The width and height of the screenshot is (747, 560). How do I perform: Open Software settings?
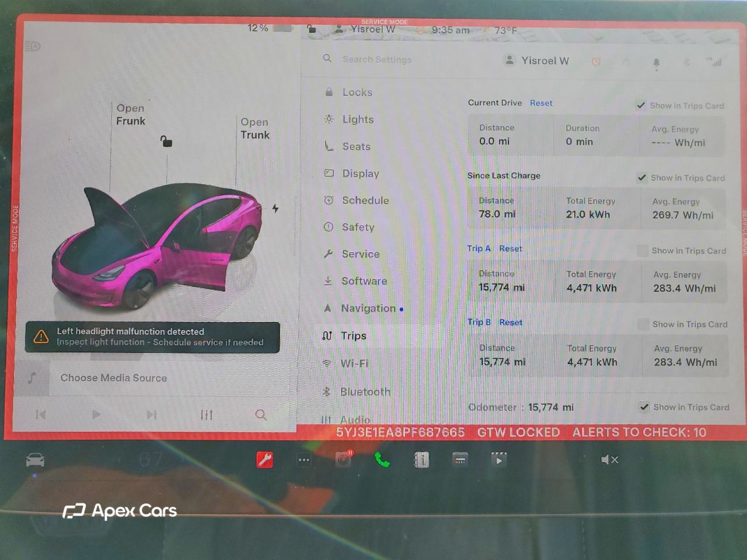tap(364, 281)
